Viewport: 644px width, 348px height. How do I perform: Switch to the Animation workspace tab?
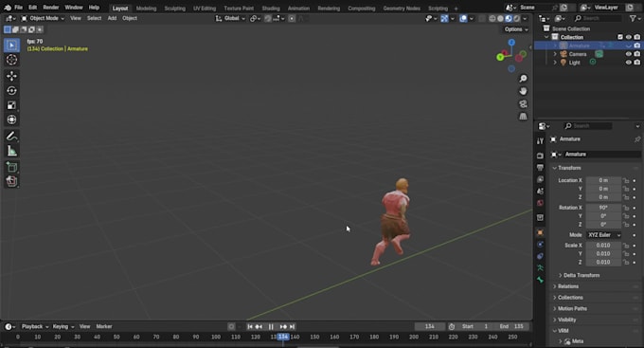pos(298,9)
